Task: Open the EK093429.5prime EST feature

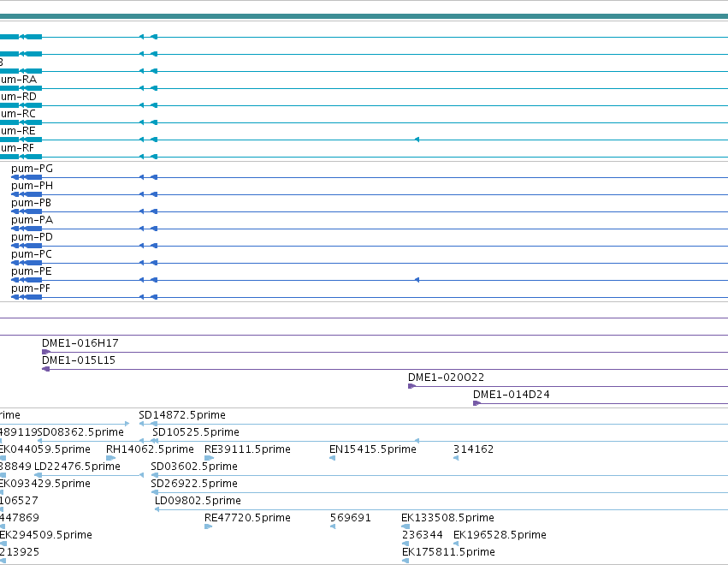Action: coord(45,485)
